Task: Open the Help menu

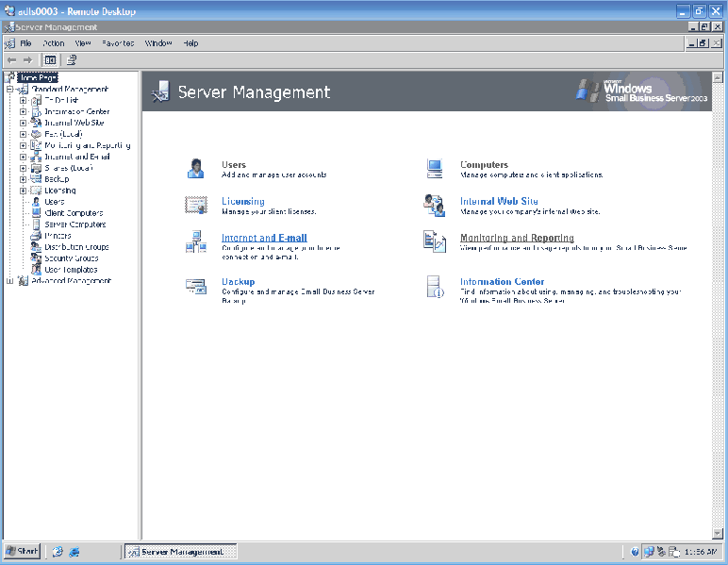Action: (190, 43)
